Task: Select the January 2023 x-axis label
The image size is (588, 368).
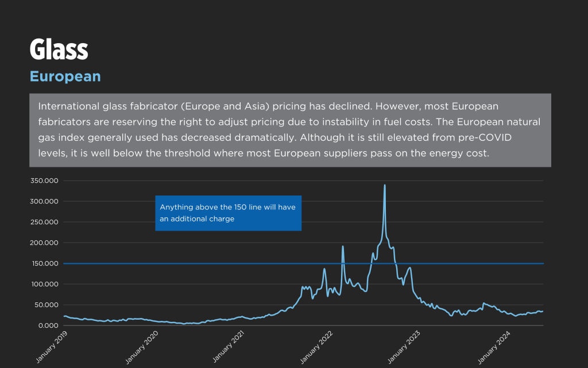Action: [x=405, y=346]
